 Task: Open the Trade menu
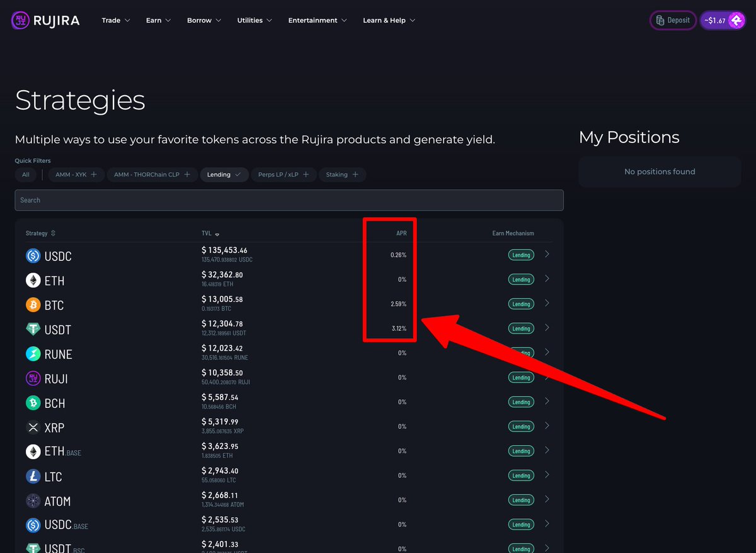[x=116, y=20]
